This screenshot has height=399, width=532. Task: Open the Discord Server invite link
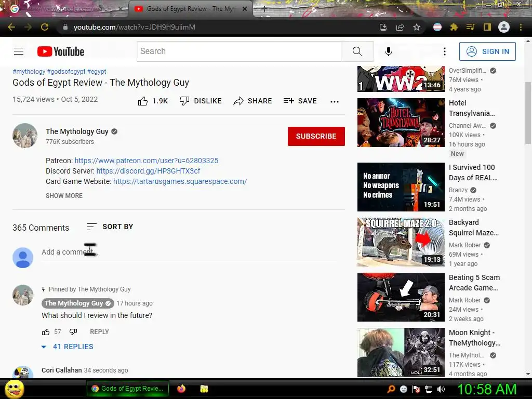tap(148, 171)
